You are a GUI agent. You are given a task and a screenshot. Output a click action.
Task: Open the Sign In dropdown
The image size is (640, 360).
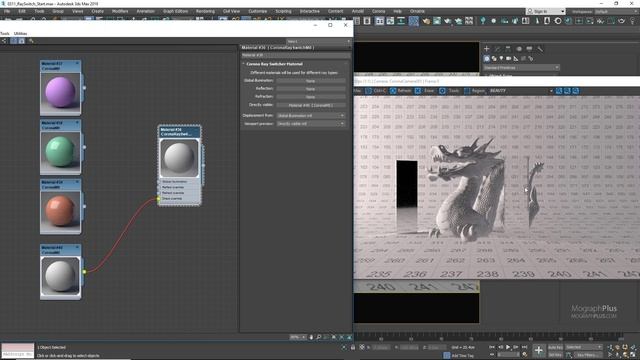point(545,11)
